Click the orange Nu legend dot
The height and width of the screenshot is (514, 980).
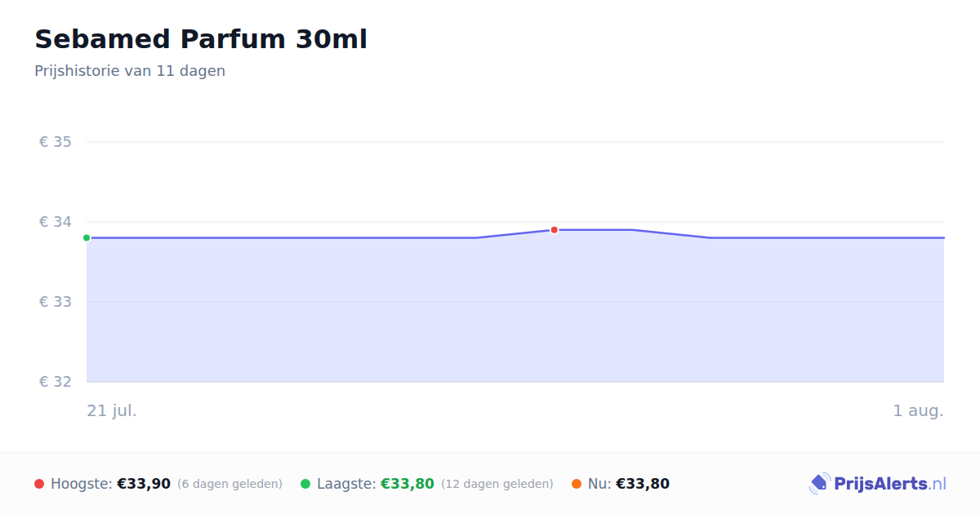coord(577,484)
